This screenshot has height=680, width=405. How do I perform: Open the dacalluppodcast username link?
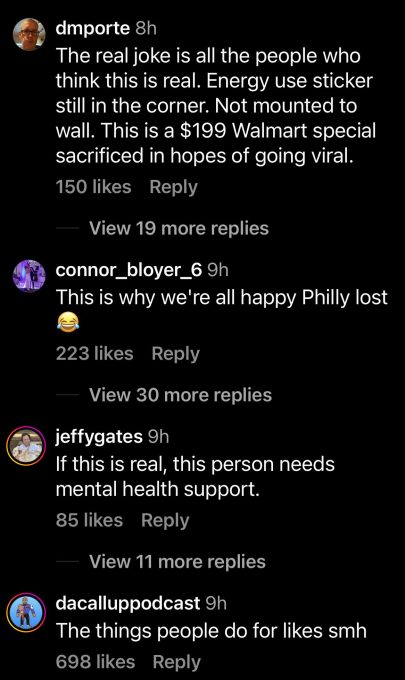(x=128, y=603)
